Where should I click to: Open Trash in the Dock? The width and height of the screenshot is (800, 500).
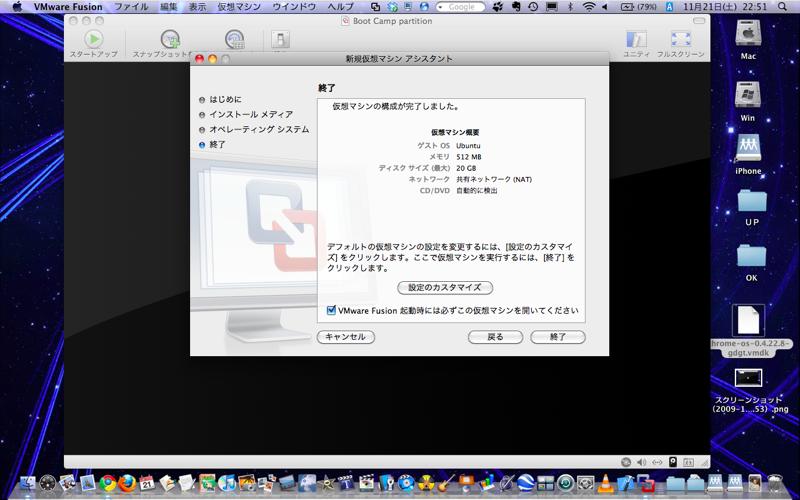pos(774,483)
